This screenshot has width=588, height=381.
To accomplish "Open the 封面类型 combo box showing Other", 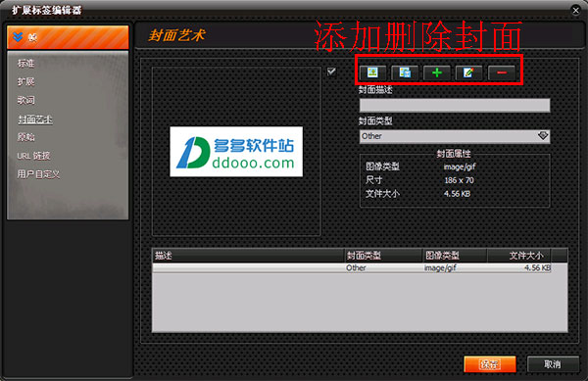I will pyautogui.click(x=455, y=136).
